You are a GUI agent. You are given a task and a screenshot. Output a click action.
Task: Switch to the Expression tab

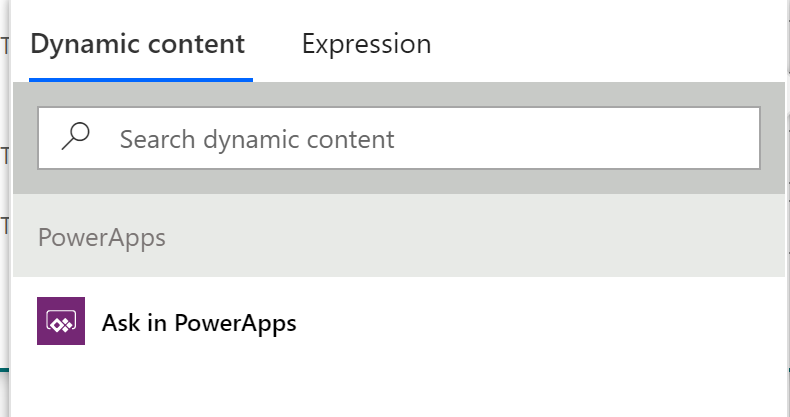(x=366, y=44)
